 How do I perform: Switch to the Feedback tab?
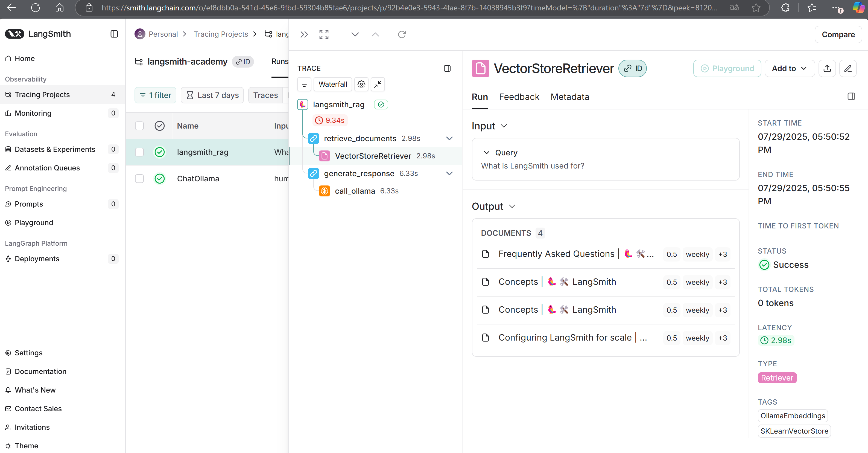click(x=519, y=97)
